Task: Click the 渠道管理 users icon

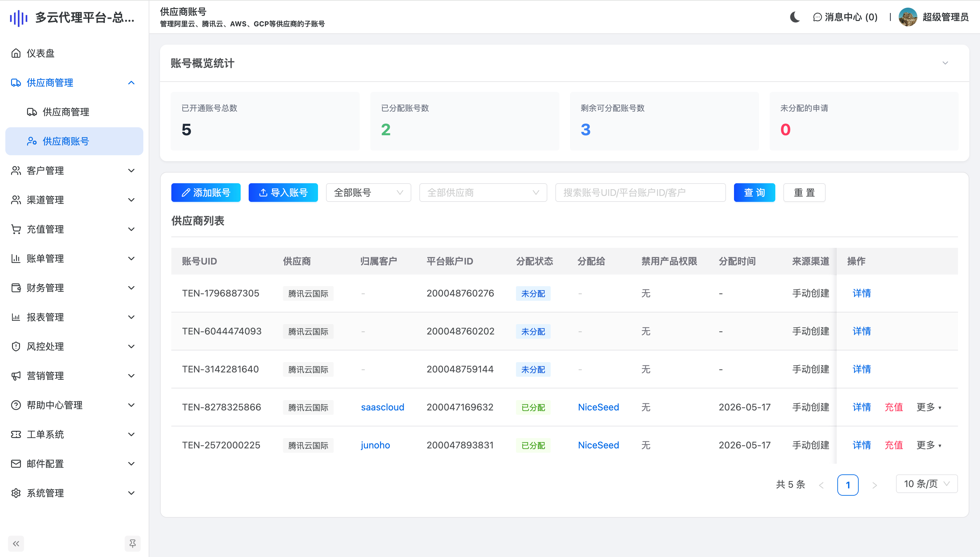Action: pos(16,200)
